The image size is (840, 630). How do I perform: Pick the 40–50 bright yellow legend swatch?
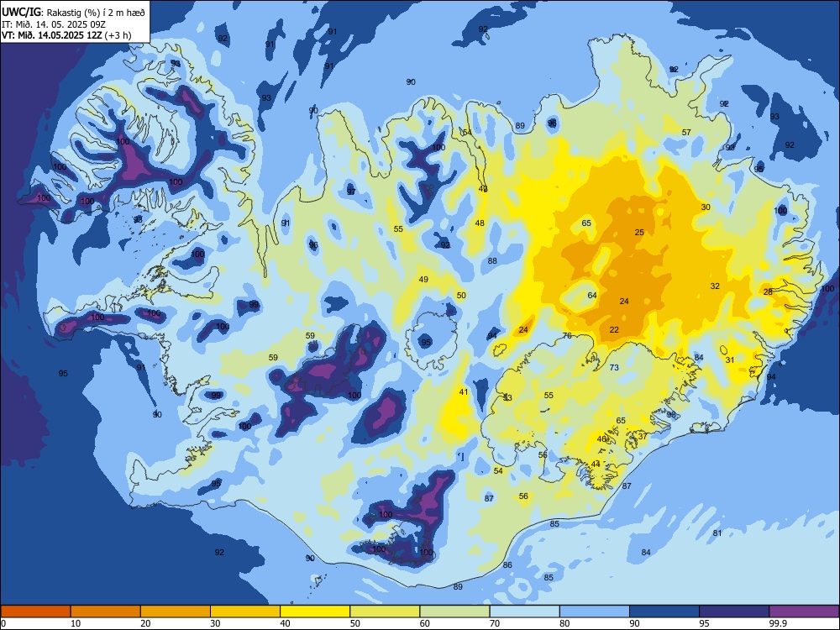315,612
